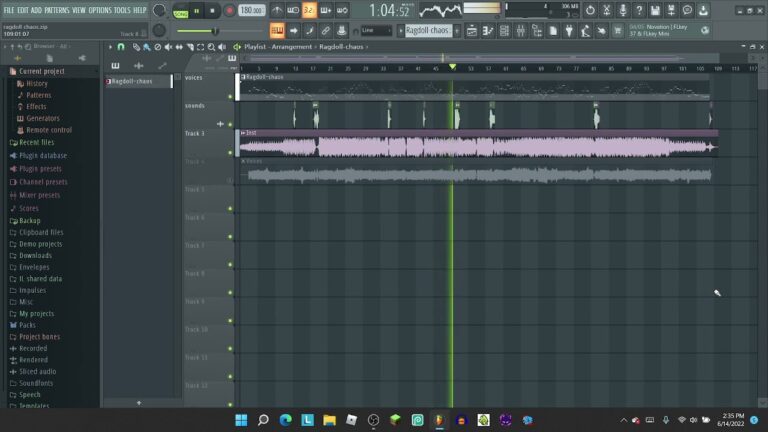This screenshot has width=768, height=432.
Task: Open Microsoft Edge from taskbar
Action: point(286,420)
